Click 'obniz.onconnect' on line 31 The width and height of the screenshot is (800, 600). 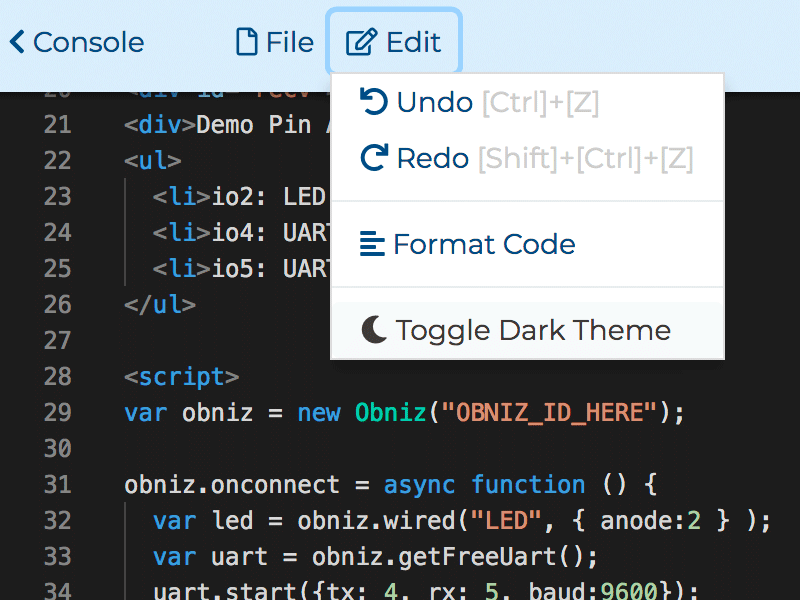click(x=232, y=485)
